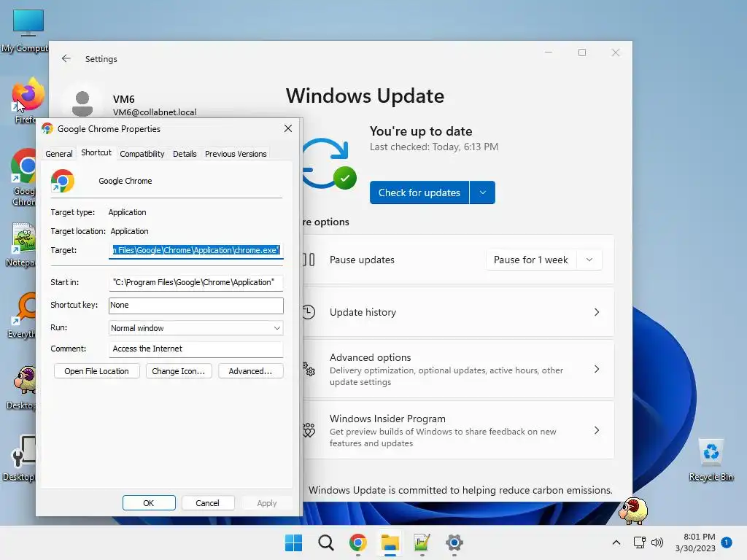
Task: Switch to the General tab
Action: tap(59, 154)
